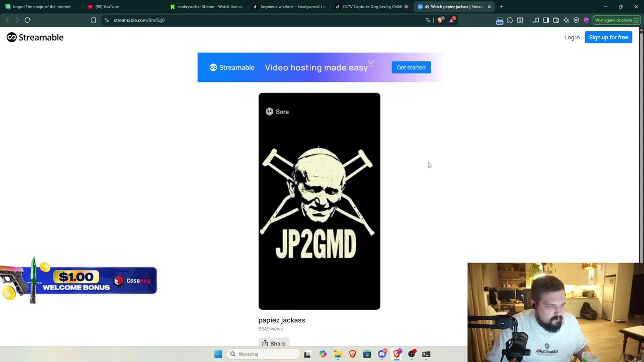The height and width of the screenshot is (362, 644).
Task: Bookmark this page using the bookmark icon
Action: 94,20
